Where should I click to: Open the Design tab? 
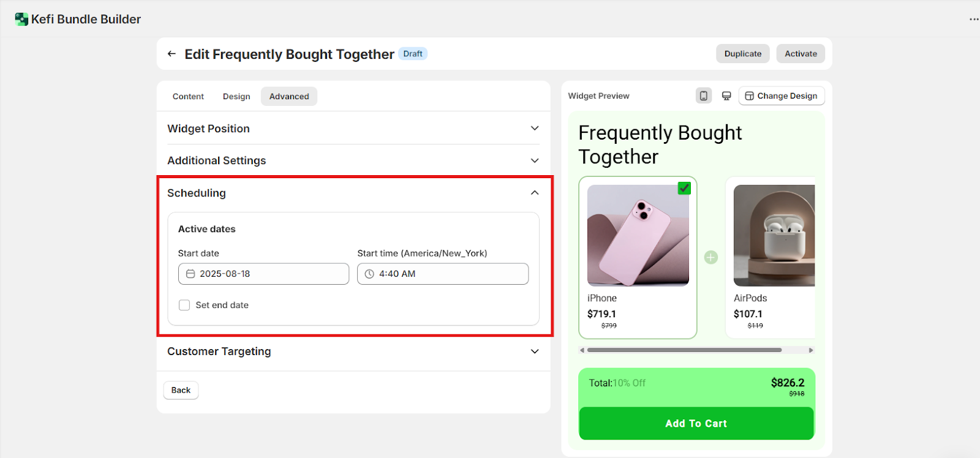(236, 96)
